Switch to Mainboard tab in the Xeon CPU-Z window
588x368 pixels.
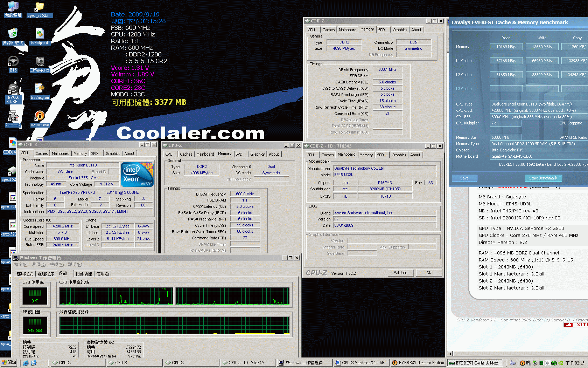(61, 154)
